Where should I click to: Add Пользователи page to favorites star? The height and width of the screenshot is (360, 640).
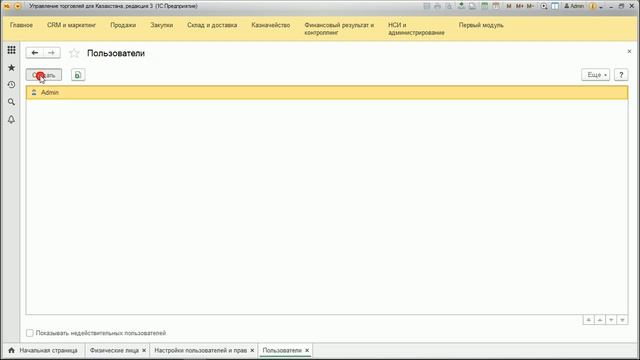pyautogui.click(x=74, y=53)
